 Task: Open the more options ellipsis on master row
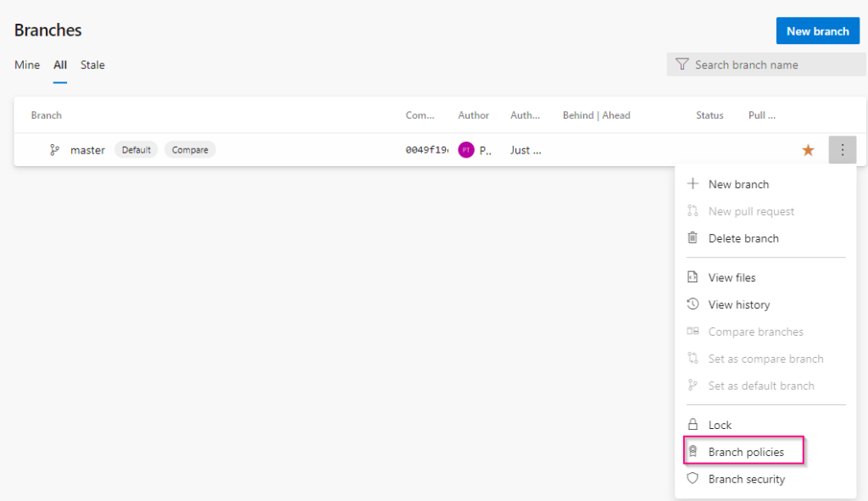[x=843, y=149]
